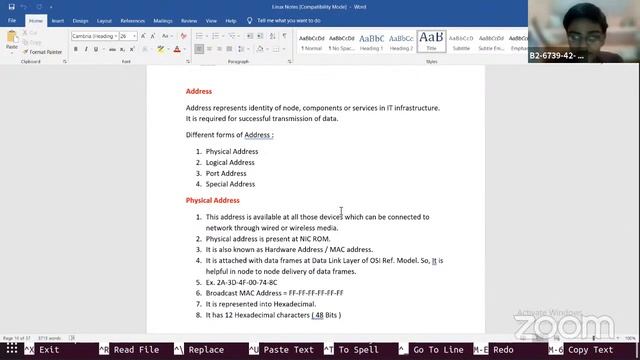
Task: Click the 'Physical Address' red heading text
Action: 213,200
